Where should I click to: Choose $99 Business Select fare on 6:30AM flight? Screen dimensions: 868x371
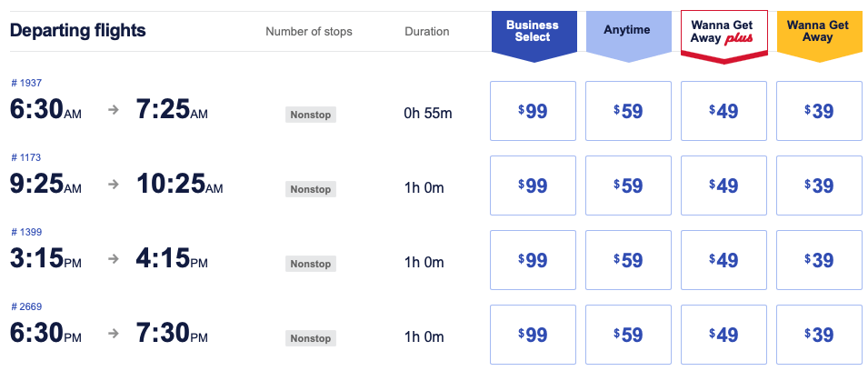coord(534,111)
